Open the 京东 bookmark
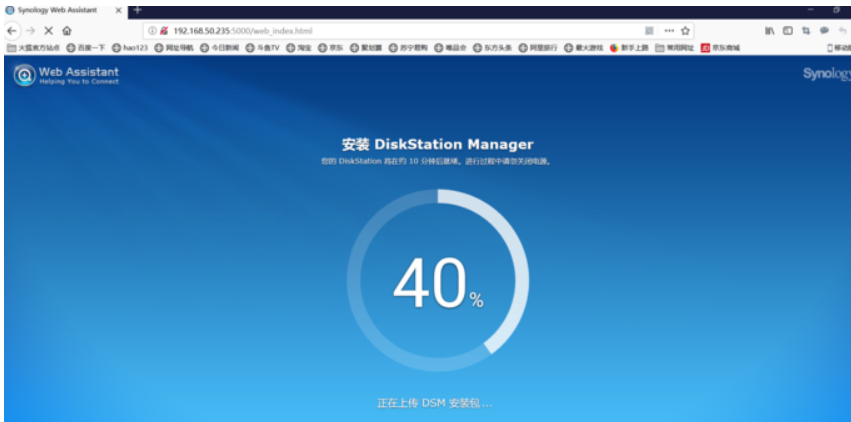This screenshot has width=851, height=422. (331, 48)
